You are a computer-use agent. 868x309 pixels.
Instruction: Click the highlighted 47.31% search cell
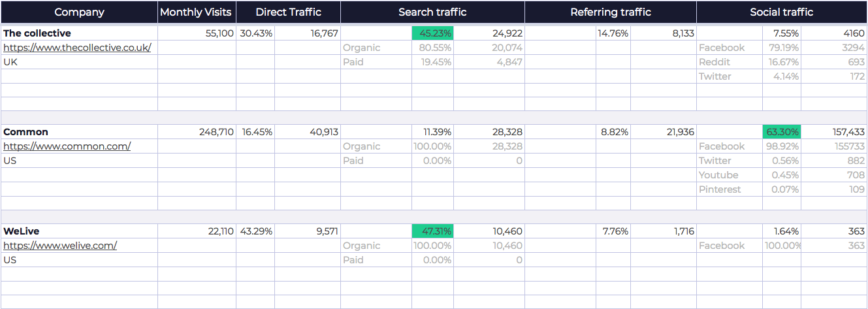pos(432,231)
